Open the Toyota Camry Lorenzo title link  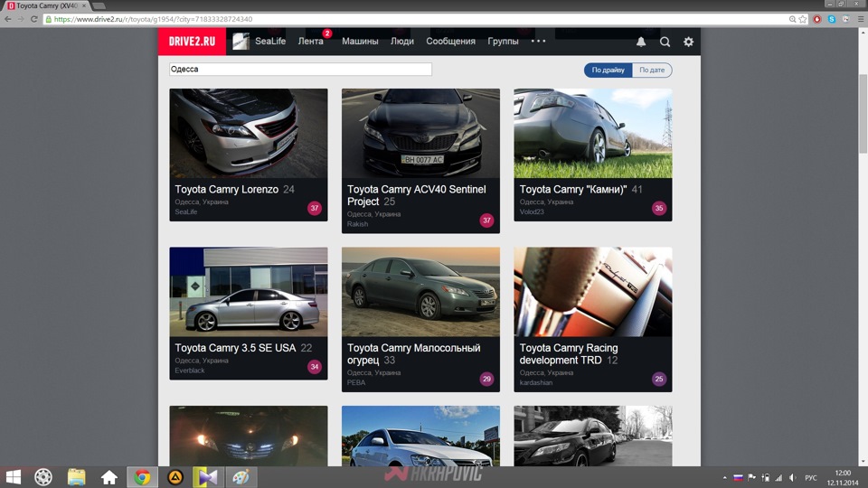tap(226, 189)
